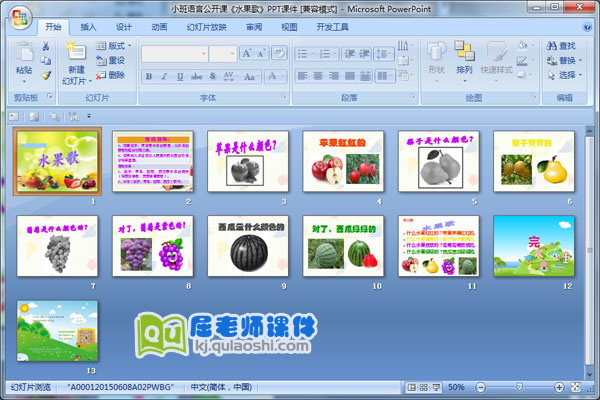Image resolution: width=600 pixels, height=400 pixels.
Task: Click the Shapes icon
Action: (436, 52)
